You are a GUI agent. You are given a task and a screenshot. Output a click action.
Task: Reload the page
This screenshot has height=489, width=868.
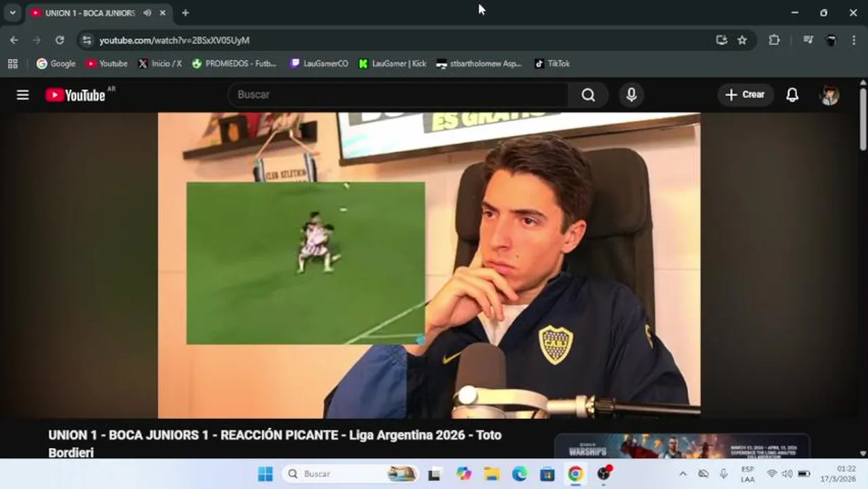tap(60, 40)
